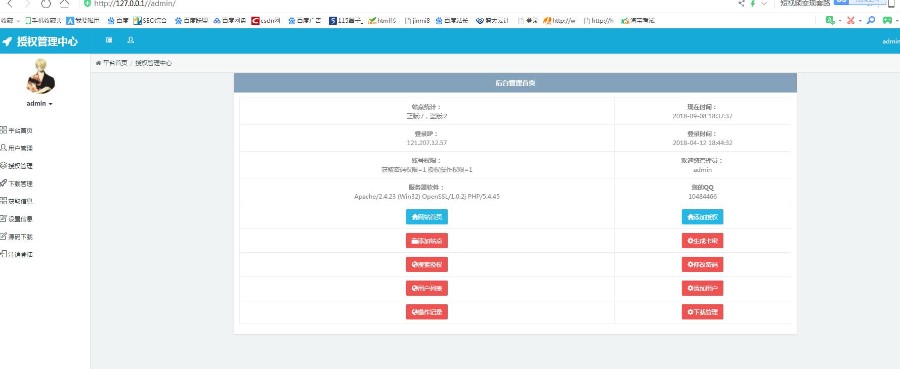900x369 pixels.
Task: Click red 操作记录 button
Action: click(426, 312)
